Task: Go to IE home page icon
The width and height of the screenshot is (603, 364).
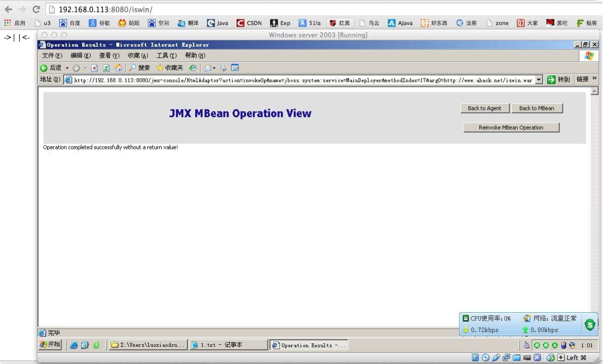Action: pos(118,68)
